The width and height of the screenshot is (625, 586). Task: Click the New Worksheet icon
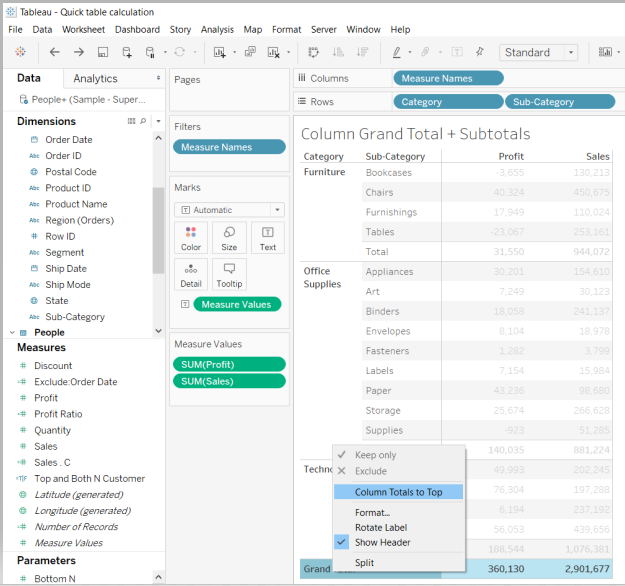point(220,52)
